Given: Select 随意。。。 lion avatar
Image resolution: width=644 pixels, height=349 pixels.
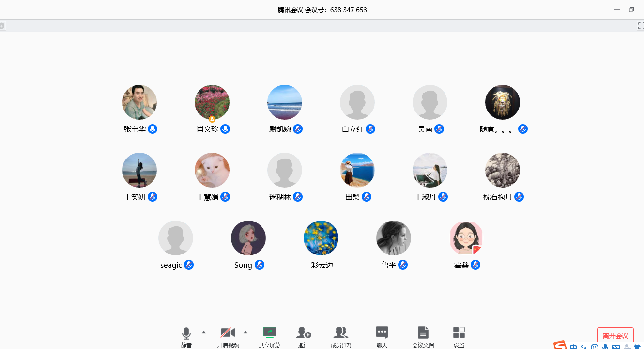Looking at the screenshot, I should [503, 102].
